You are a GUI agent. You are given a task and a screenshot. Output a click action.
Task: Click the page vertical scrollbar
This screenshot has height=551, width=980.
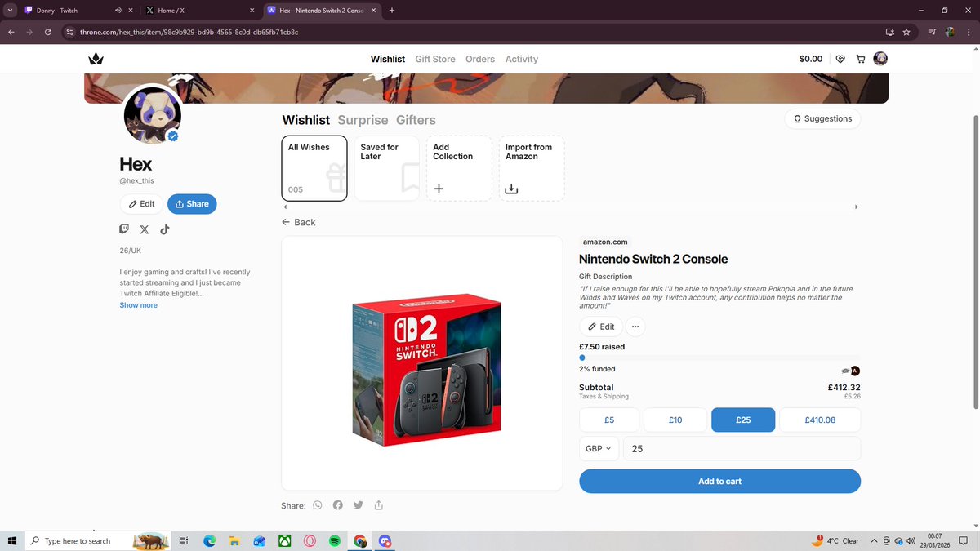pos(975,261)
